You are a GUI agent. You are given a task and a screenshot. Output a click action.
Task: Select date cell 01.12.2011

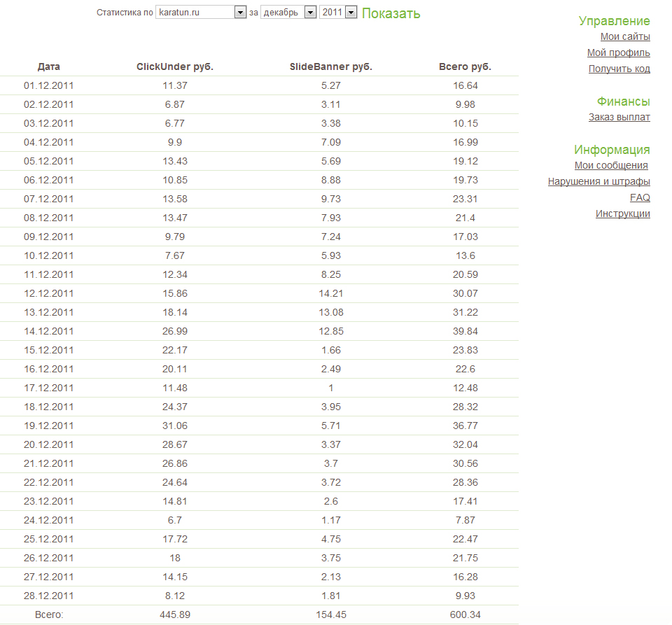click(49, 85)
